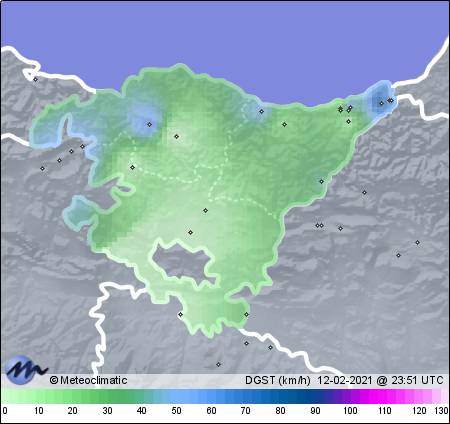Select the station marker just above the gray enclave
The width and height of the screenshot is (450, 424).
(x=190, y=232)
